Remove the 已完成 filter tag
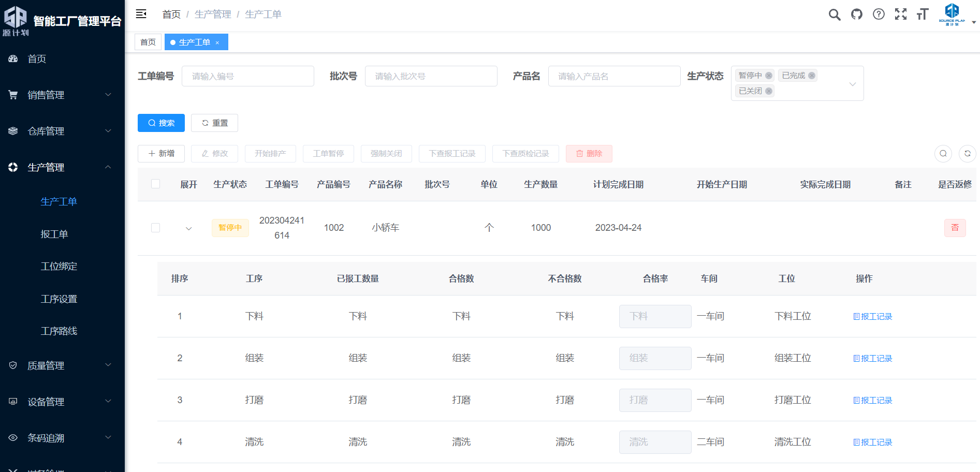 click(812, 76)
